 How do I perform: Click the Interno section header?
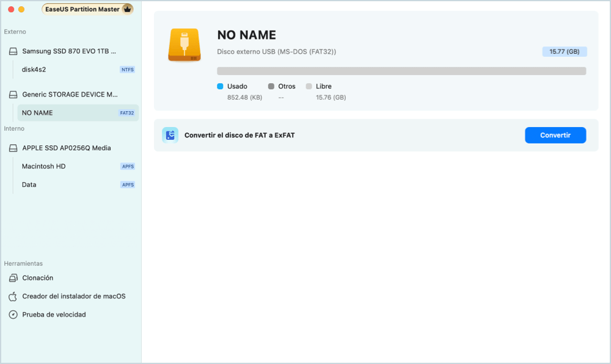coord(14,128)
